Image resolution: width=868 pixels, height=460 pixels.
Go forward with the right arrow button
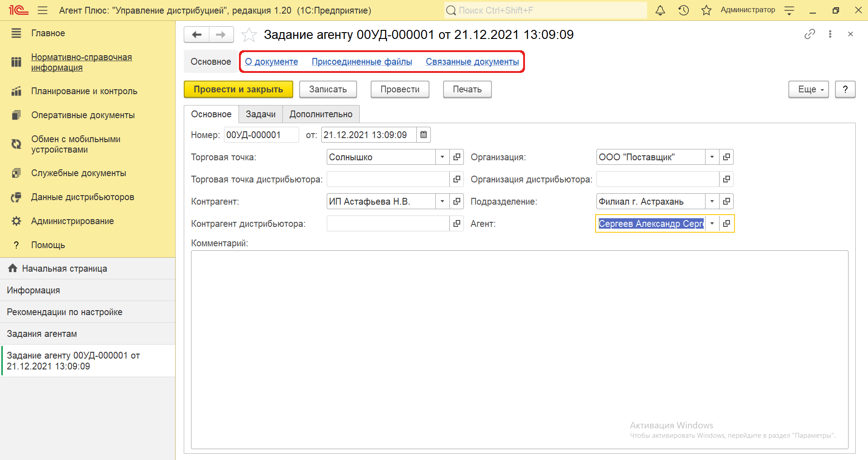pos(221,34)
